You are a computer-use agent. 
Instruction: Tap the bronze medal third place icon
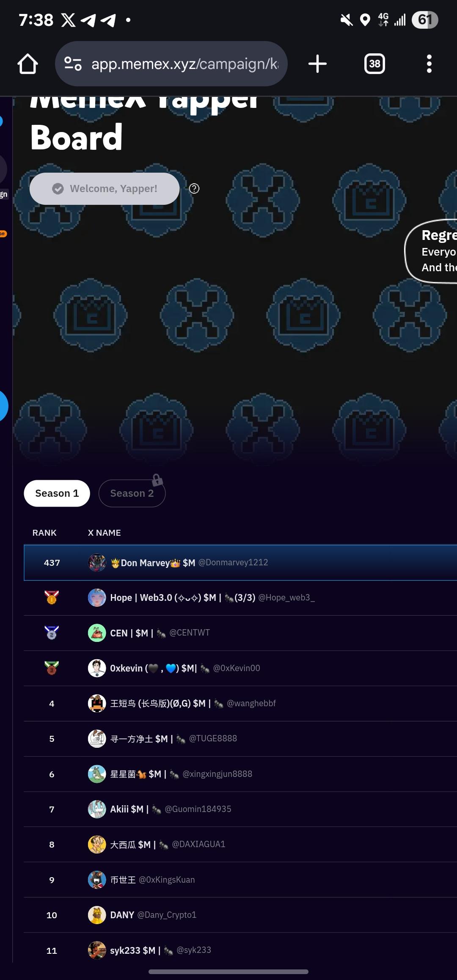point(52,668)
